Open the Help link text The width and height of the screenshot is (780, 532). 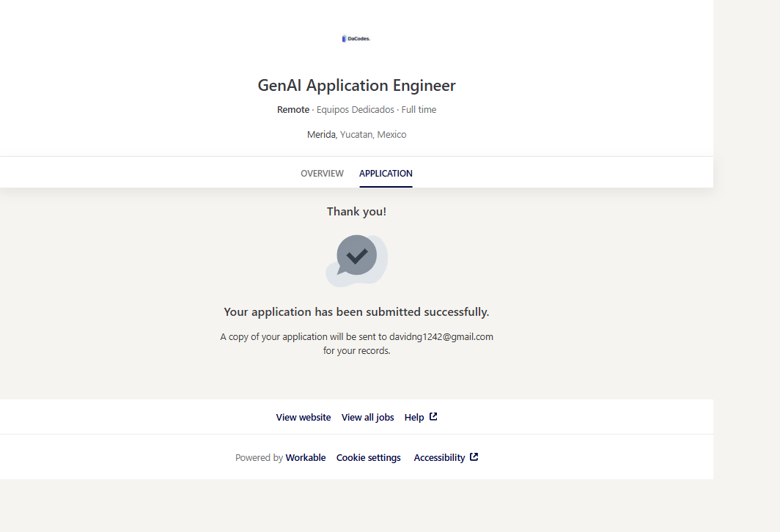414,418
